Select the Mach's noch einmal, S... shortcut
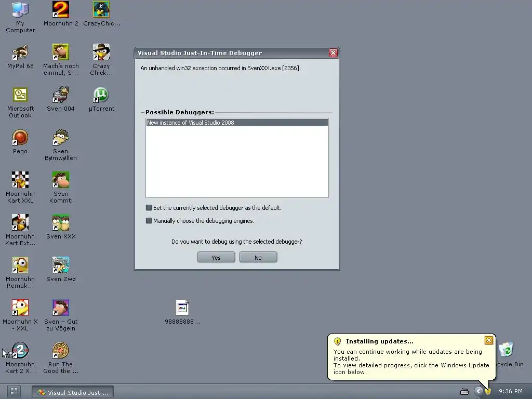Screen dimensions: 532x399 tap(61, 60)
